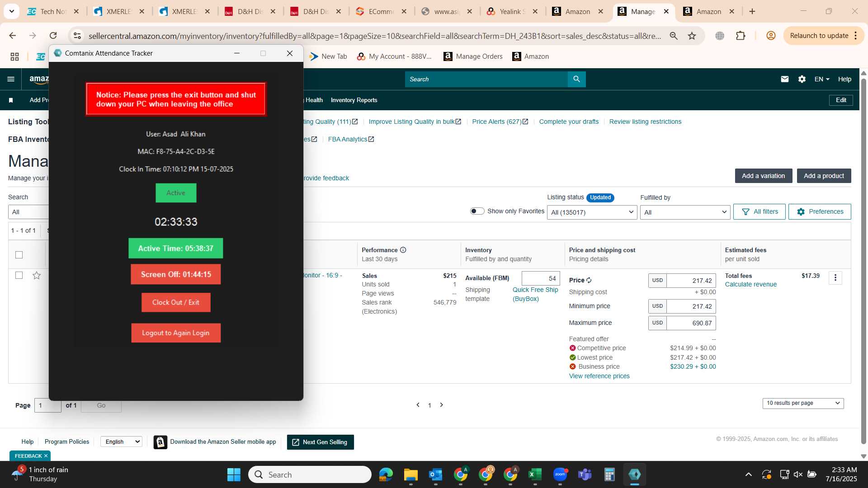This screenshot has width=868, height=488.
Task: Open the Seller Central mail messages icon
Action: pos(784,79)
